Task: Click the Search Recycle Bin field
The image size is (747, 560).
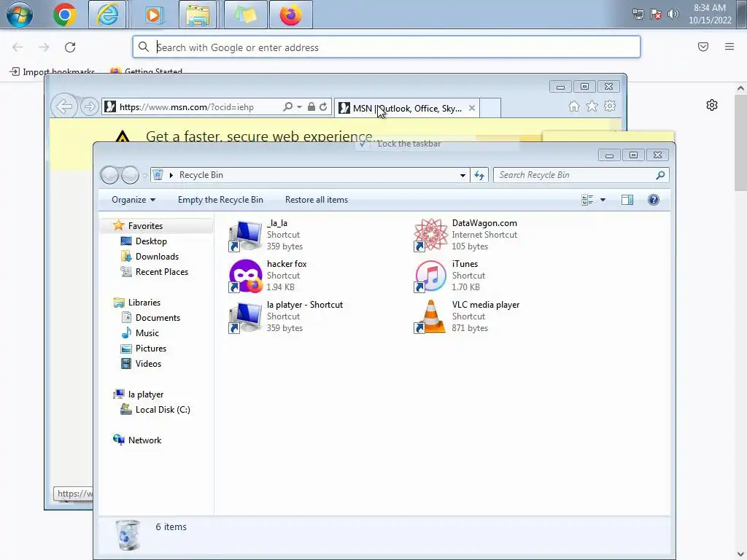Action: pos(581,175)
